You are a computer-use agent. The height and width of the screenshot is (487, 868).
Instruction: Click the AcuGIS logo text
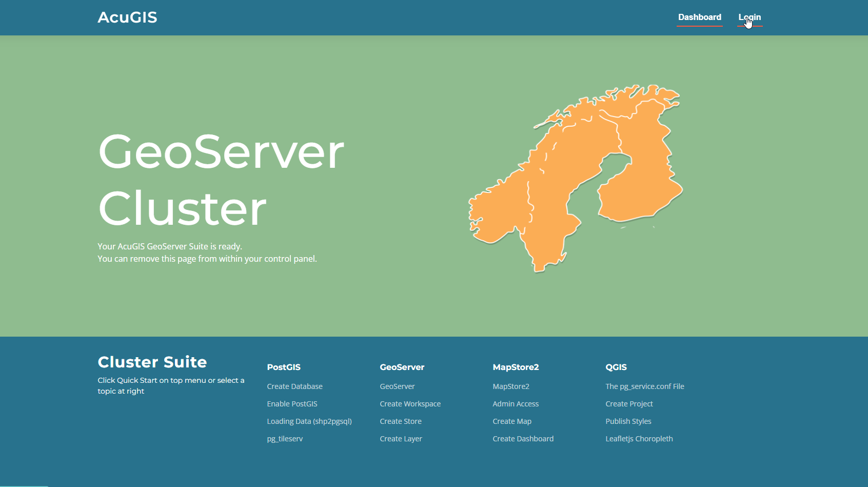(x=127, y=17)
